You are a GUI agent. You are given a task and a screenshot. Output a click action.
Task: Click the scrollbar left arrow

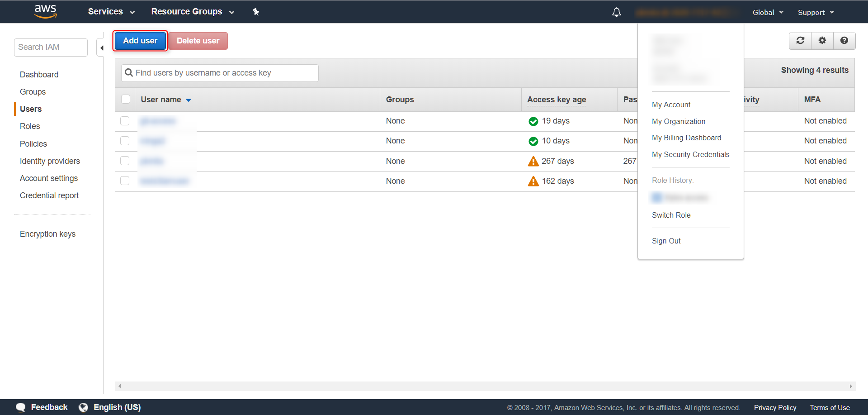coord(119,386)
